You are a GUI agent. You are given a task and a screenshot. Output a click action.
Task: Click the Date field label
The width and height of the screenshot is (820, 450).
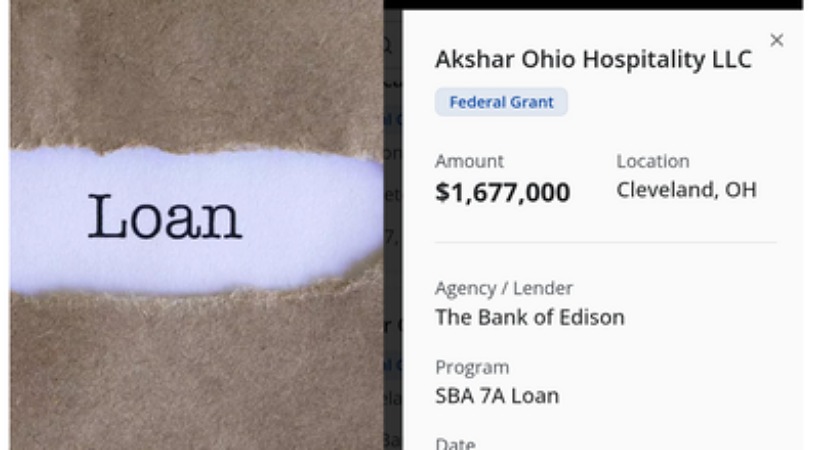[455, 443]
